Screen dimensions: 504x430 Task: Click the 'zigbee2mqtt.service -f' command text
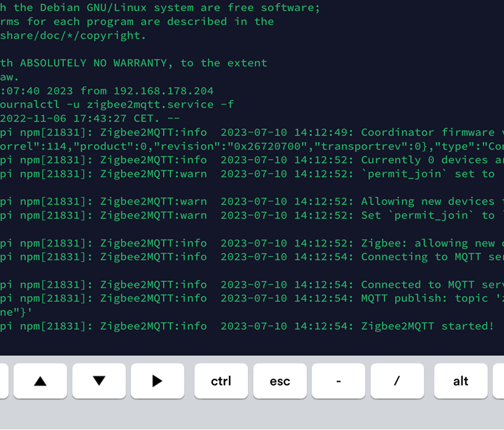tap(160, 104)
